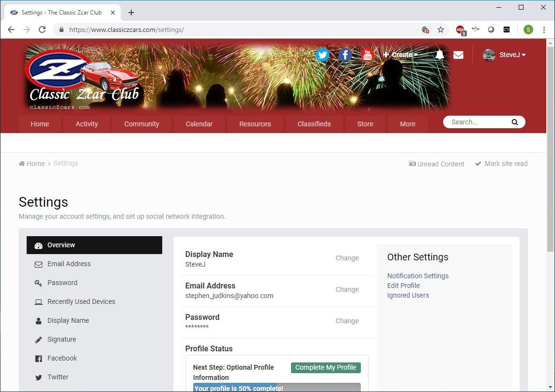Click the arrows extension icon beside ABP
555x392 pixels.
click(476, 29)
